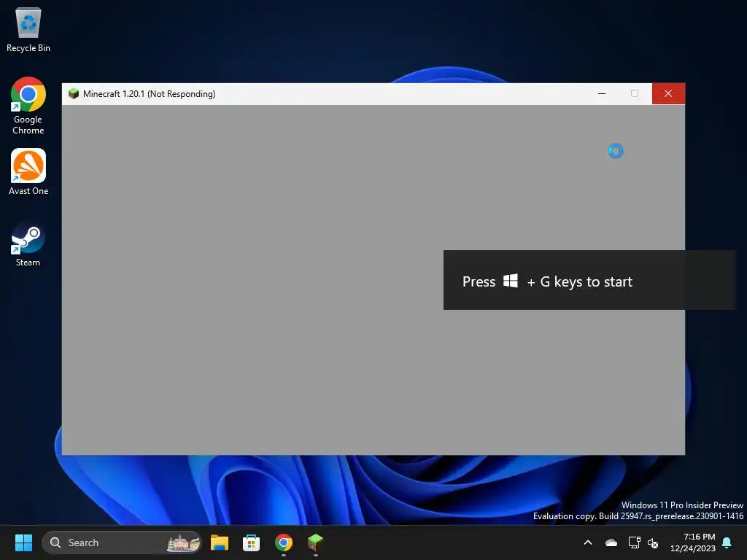
Task: Click the Minecraft 1.20.1 (Not Responding) title text
Action: point(149,94)
